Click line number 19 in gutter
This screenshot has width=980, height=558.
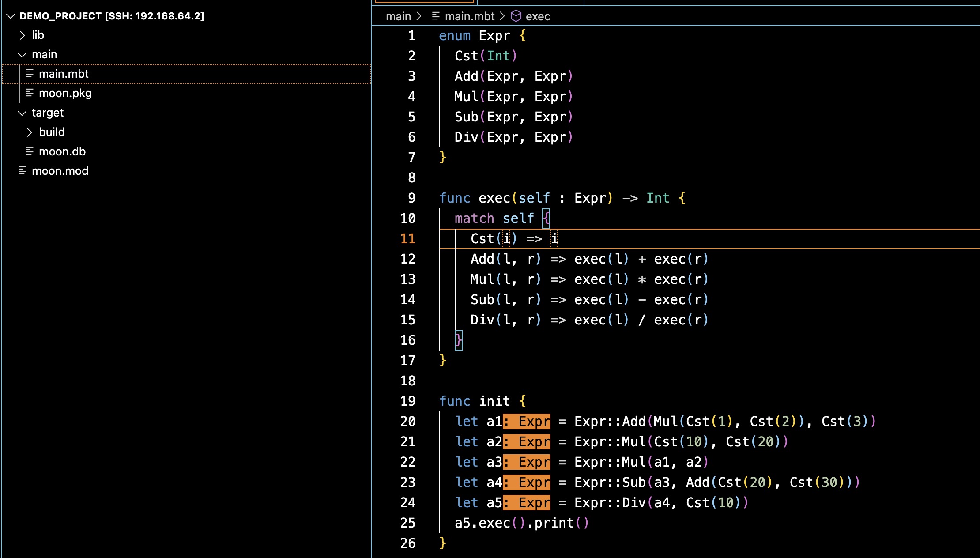click(x=408, y=401)
